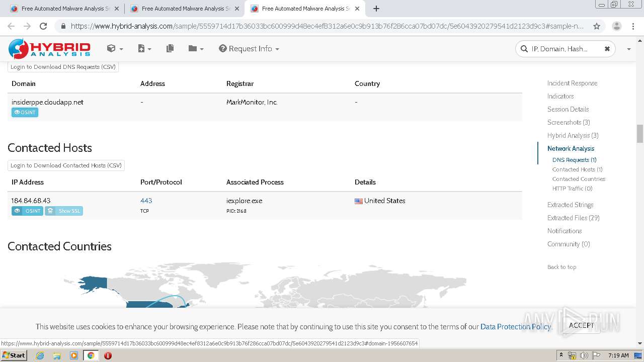Jump to Extracted Files (29) section
This screenshot has height=362, width=644.
point(573,218)
